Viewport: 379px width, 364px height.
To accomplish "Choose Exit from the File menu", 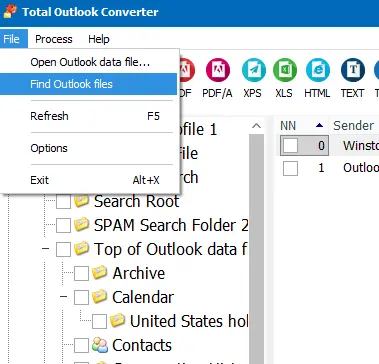I will (x=89, y=180).
